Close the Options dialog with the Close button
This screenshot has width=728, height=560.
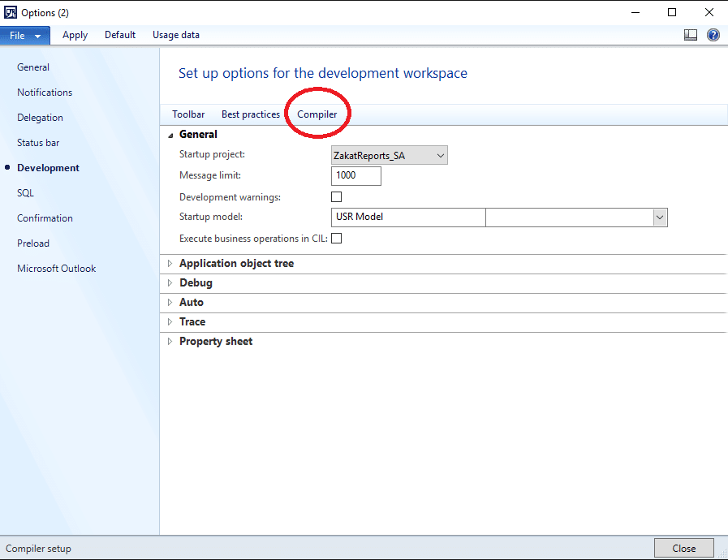click(x=683, y=548)
